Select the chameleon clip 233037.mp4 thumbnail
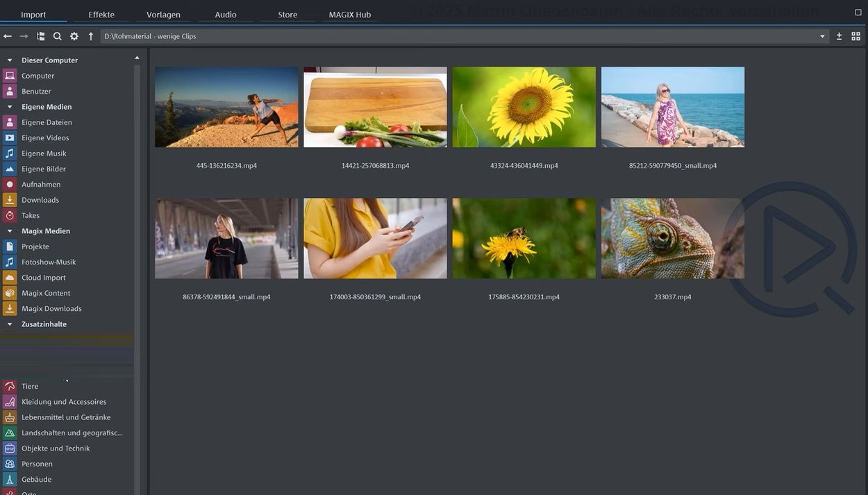868x495 pixels. click(x=673, y=239)
